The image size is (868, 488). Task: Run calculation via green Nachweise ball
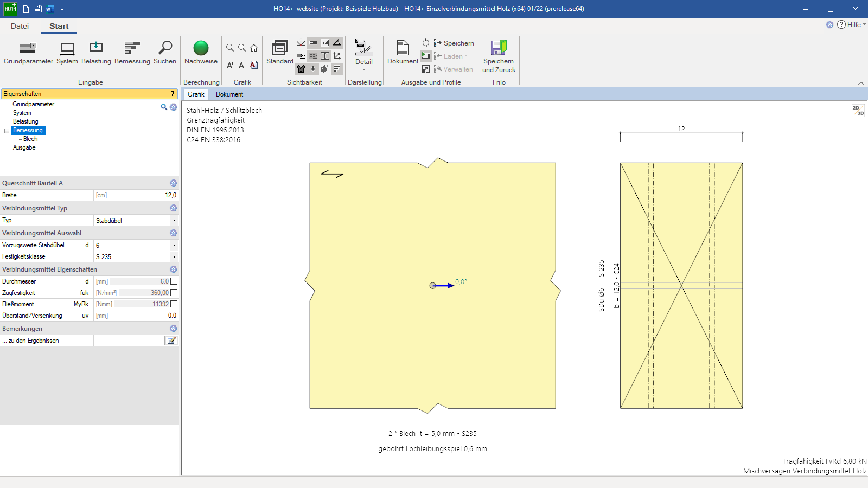[201, 53]
